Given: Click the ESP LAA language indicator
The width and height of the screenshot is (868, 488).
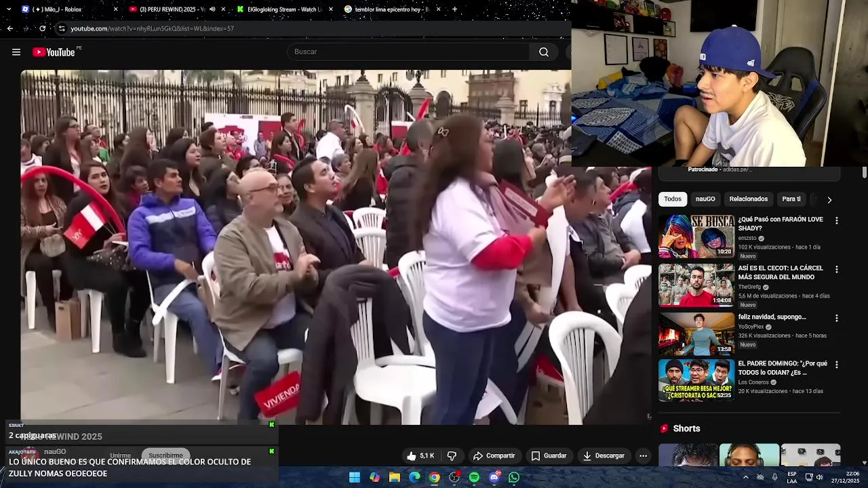Looking at the screenshot, I should pos(792,477).
